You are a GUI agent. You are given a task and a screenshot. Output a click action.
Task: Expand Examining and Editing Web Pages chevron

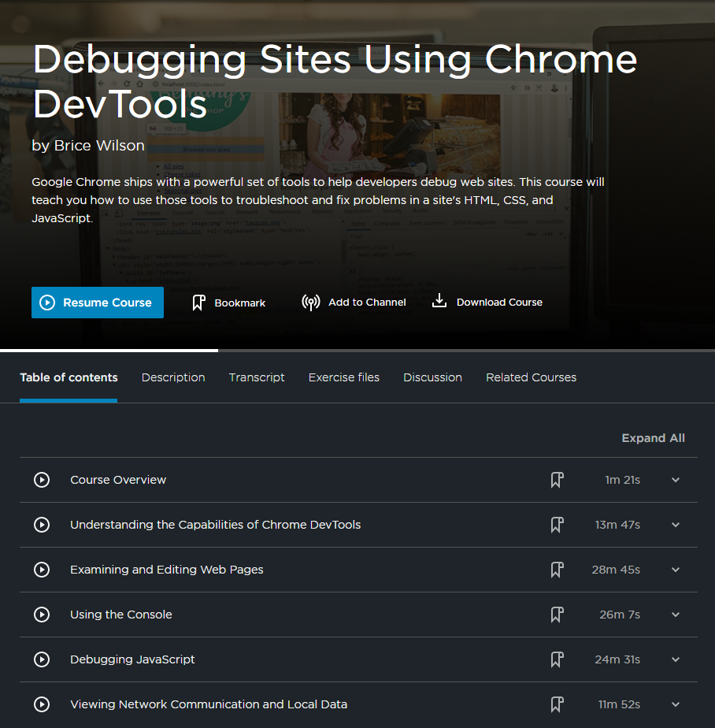[x=676, y=570]
